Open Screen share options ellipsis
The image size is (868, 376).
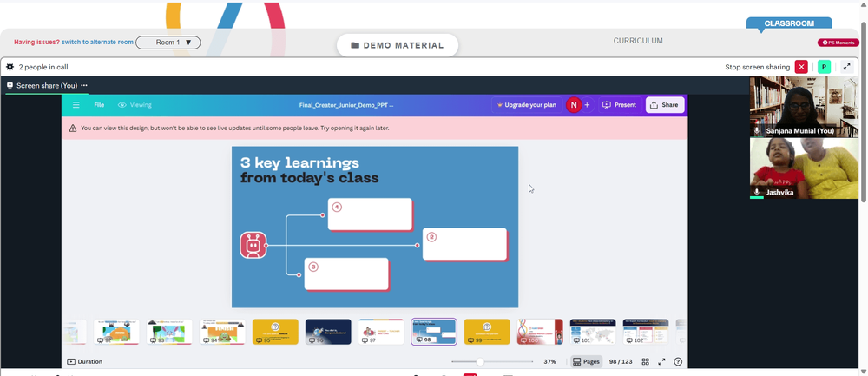[x=84, y=85]
